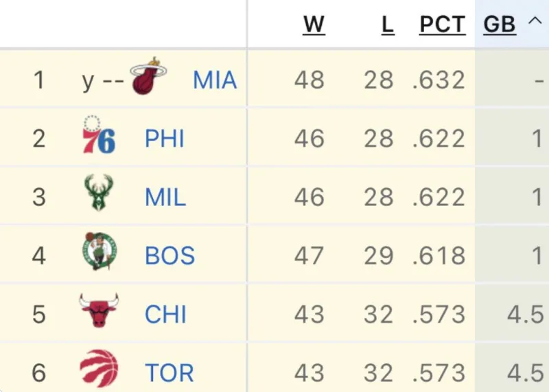Sort standings by L column header
The height and width of the screenshot is (392, 549).
pyautogui.click(x=388, y=25)
